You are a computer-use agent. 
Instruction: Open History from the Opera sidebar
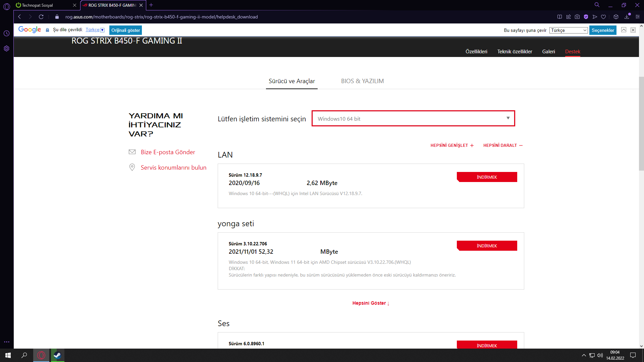point(6,34)
